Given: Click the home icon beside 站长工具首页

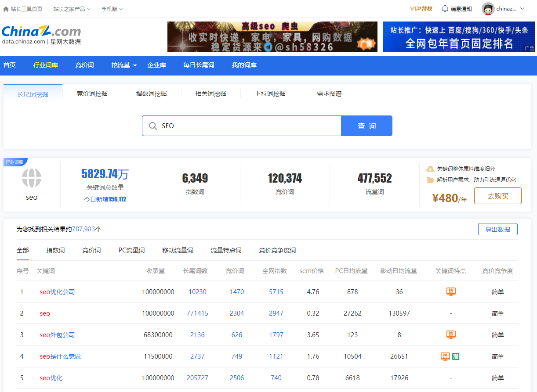Looking at the screenshot, I should (6, 9).
